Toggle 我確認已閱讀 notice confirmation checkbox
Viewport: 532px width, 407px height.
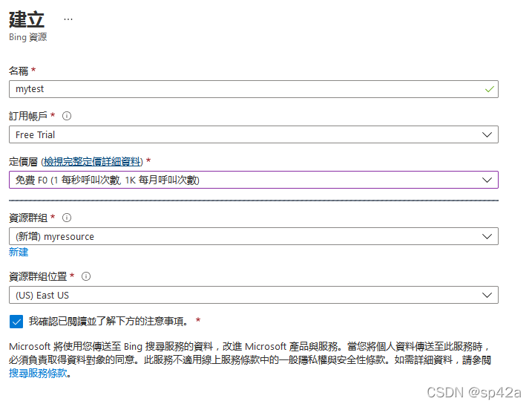pos(16,322)
